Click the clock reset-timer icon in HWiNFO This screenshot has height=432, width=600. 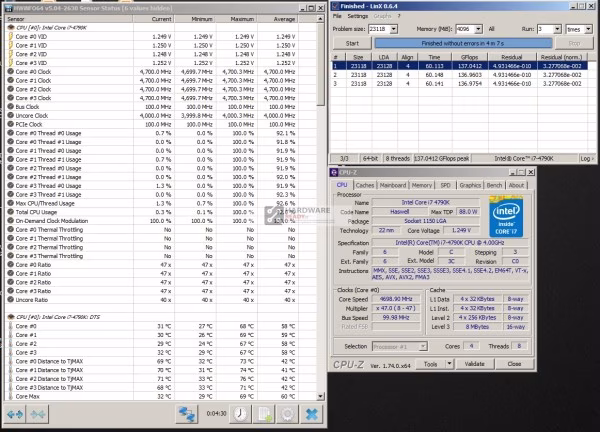[x=240, y=414]
